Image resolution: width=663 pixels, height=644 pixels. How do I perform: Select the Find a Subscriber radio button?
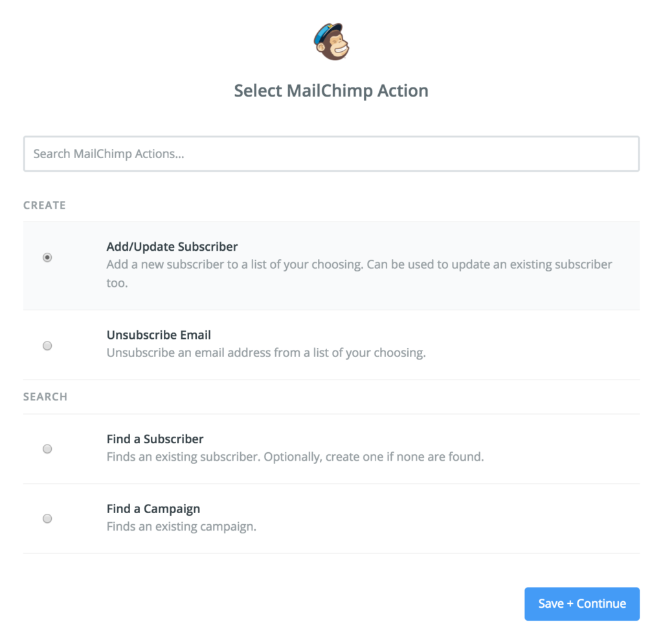[x=47, y=448]
